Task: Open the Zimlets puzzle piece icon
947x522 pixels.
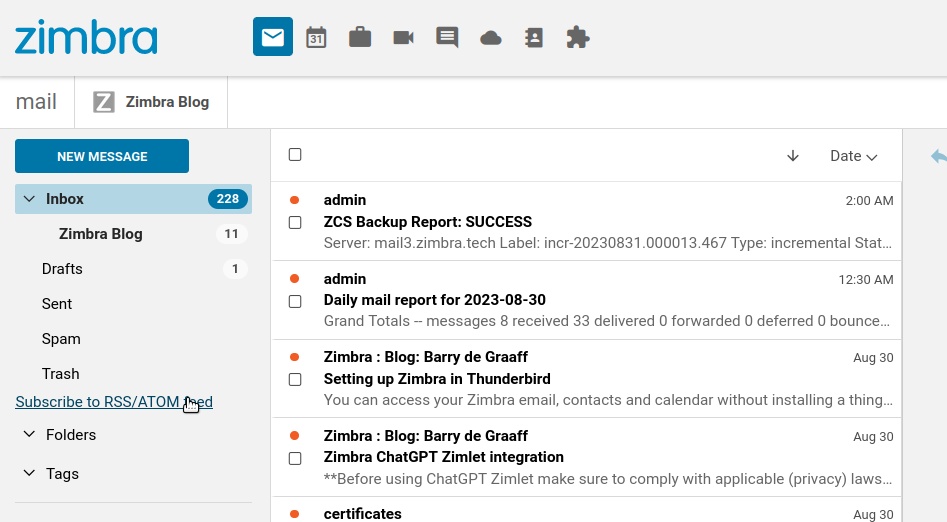Action: pyautogui.click(x=578, y=38)
